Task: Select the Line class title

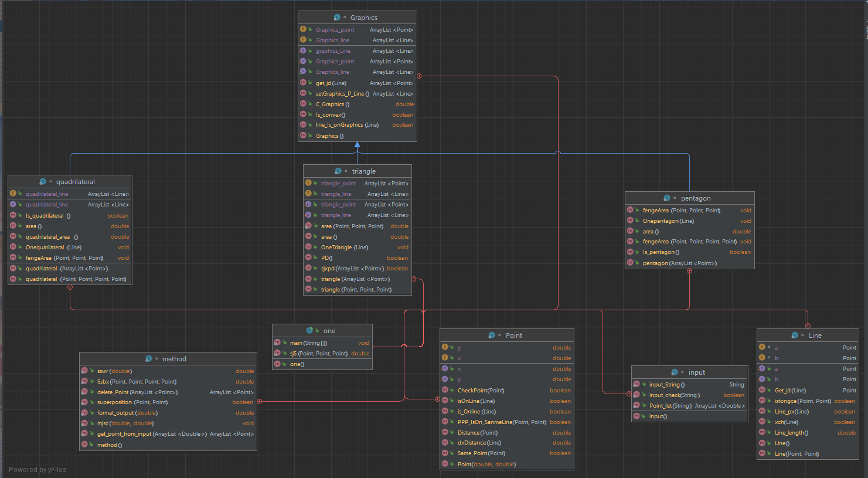Action: pos(815,335)
